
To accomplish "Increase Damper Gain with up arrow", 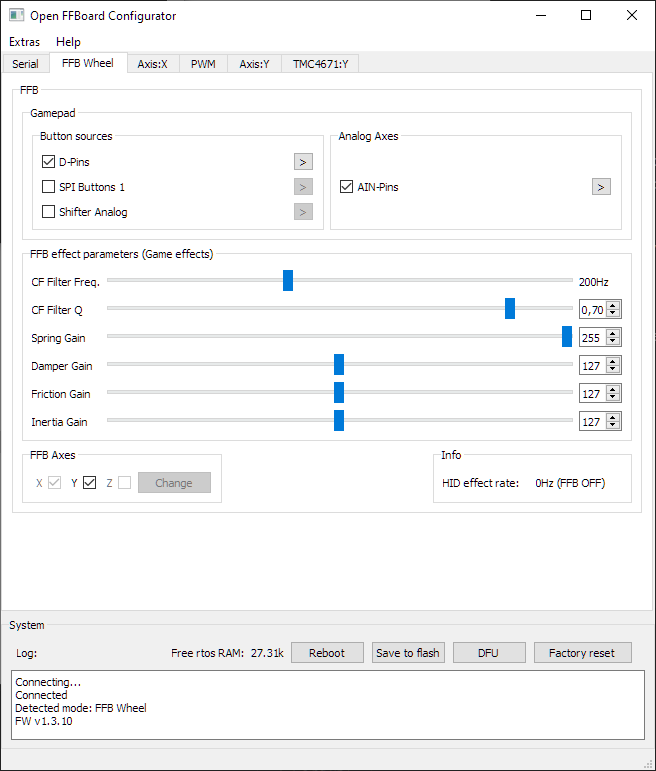I will [613, 361].
